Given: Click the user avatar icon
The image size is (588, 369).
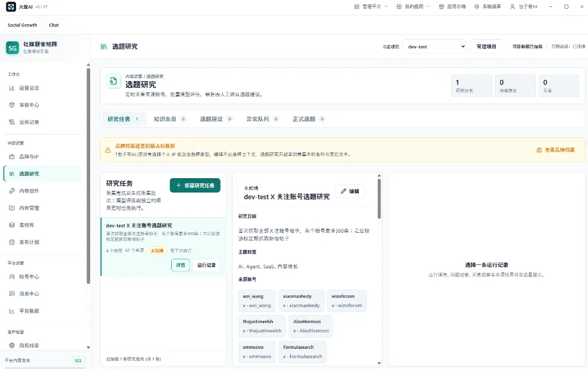Looking at the screenshot, I should [513, 7].
